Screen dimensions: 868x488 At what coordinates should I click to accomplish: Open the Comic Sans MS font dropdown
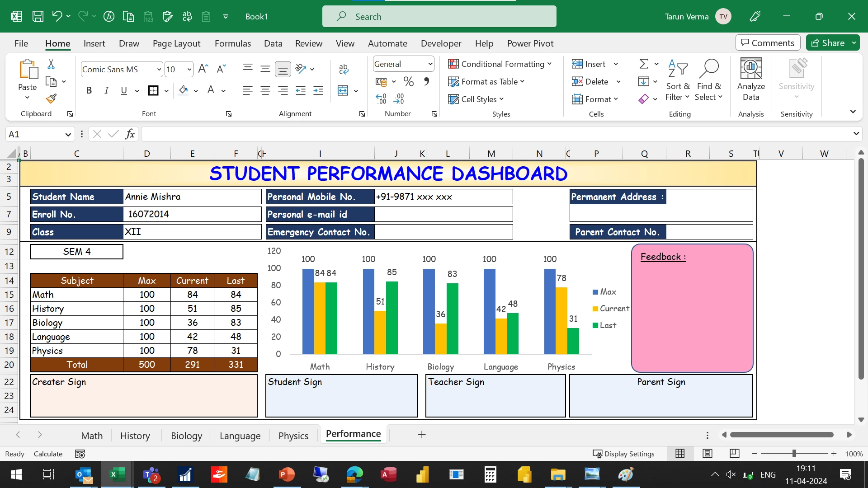(159, 69)
